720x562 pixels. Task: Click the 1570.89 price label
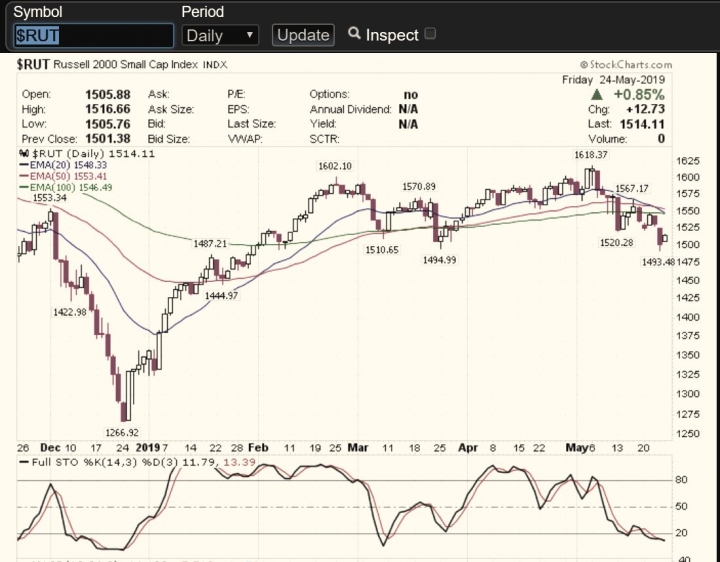419,186
